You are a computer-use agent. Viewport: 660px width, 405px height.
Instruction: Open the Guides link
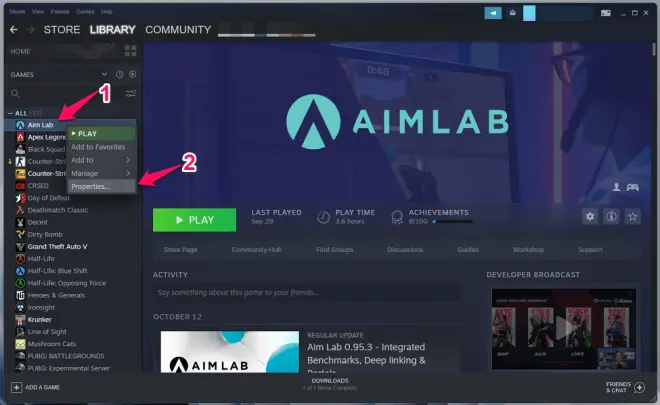pyautogui.click(x=468, y=250)
